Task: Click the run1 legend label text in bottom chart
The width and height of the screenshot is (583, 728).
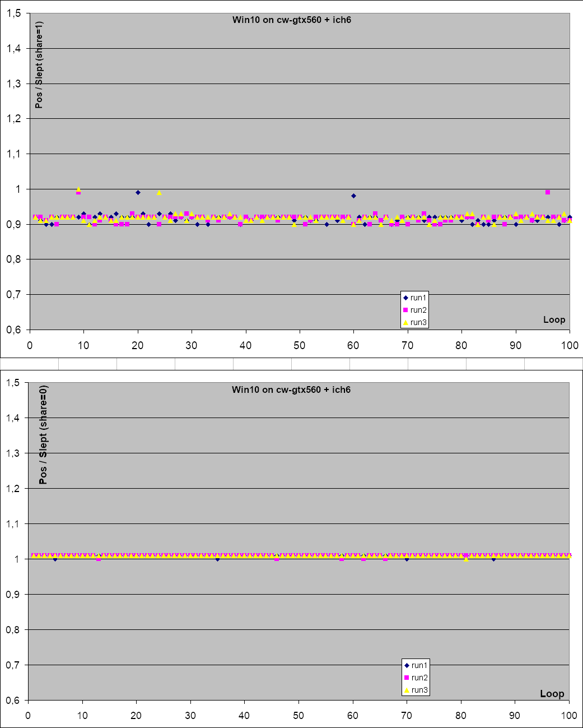Action: coord(419,665)
